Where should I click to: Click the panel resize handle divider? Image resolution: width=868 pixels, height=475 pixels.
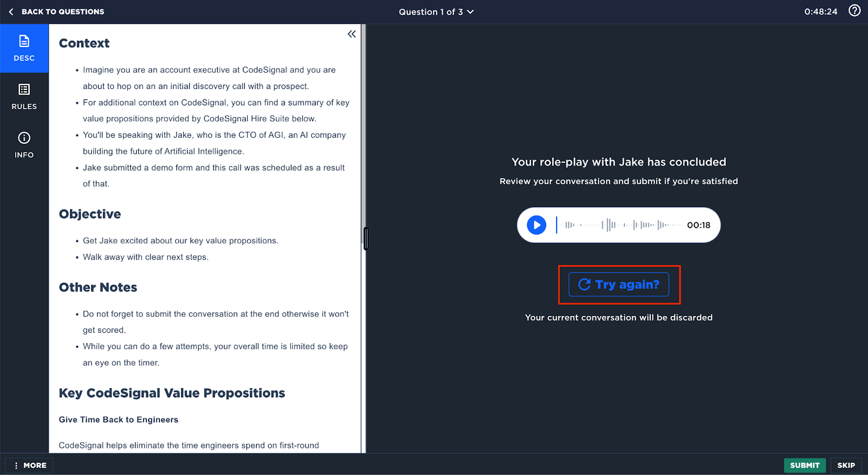pos(366,238)
